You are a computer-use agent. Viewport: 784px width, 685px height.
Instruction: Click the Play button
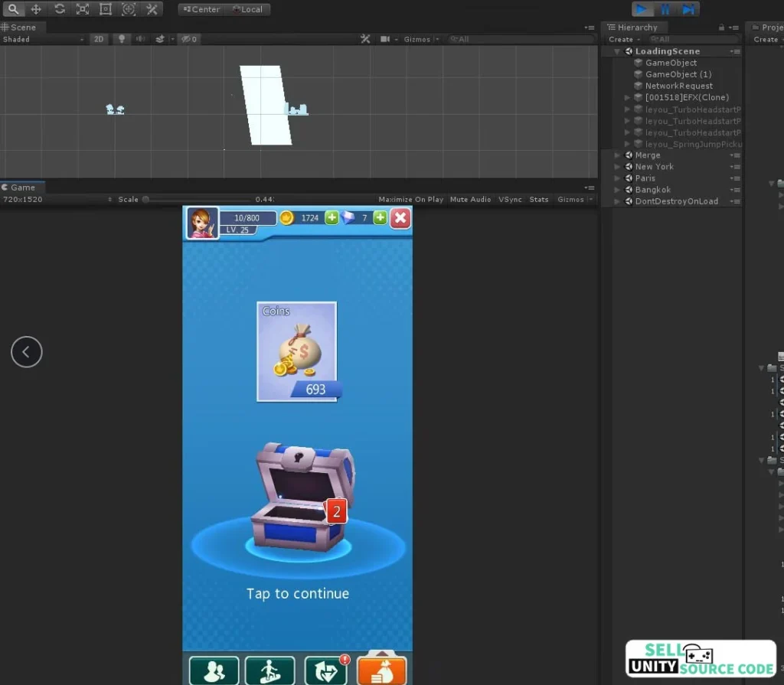642,9
